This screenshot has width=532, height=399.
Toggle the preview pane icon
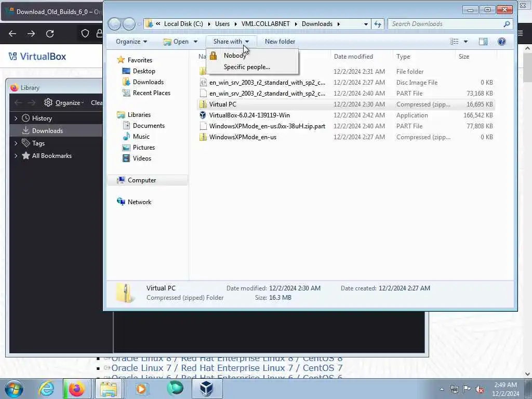483,42
